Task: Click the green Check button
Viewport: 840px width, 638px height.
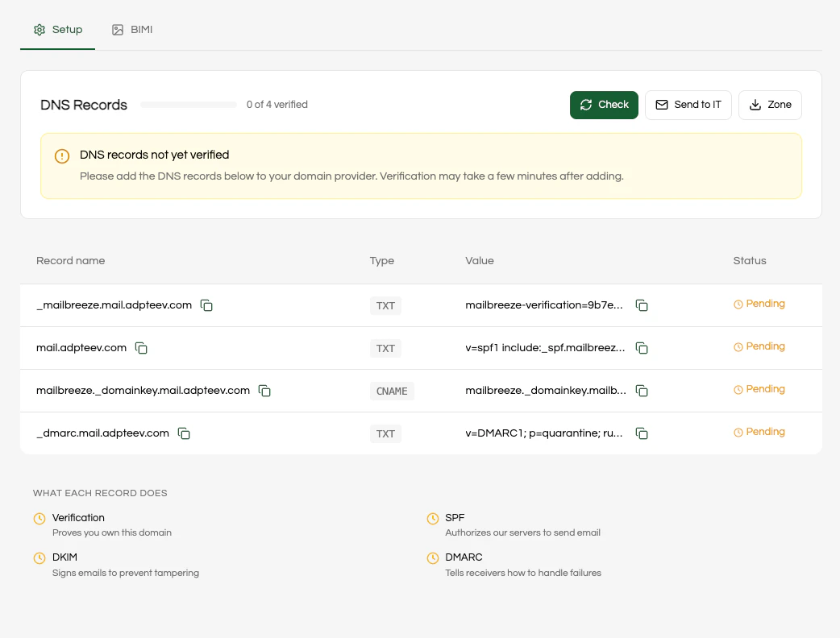Action: (x=604, y=105)
